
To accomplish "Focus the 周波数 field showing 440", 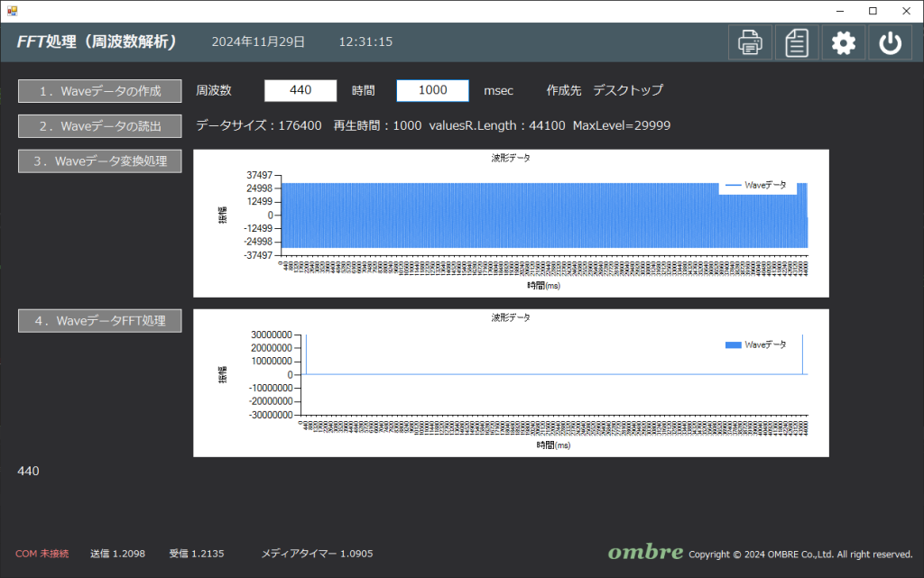I will (300, 90).
